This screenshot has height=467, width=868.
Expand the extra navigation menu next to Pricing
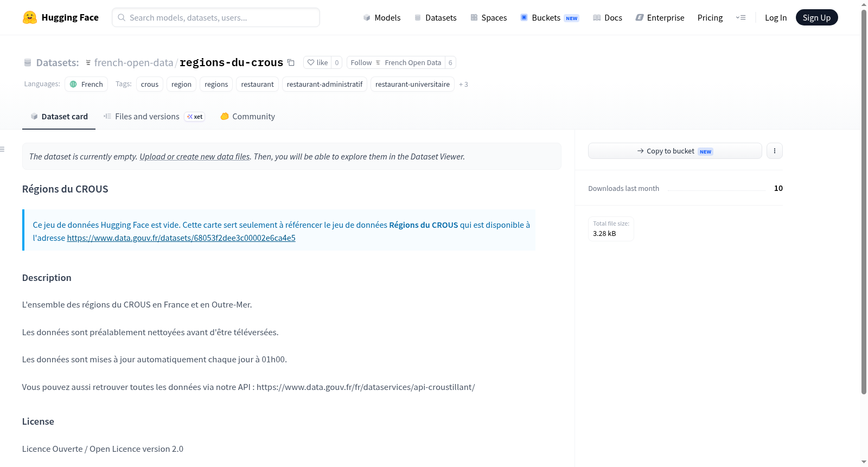point(741,17)
